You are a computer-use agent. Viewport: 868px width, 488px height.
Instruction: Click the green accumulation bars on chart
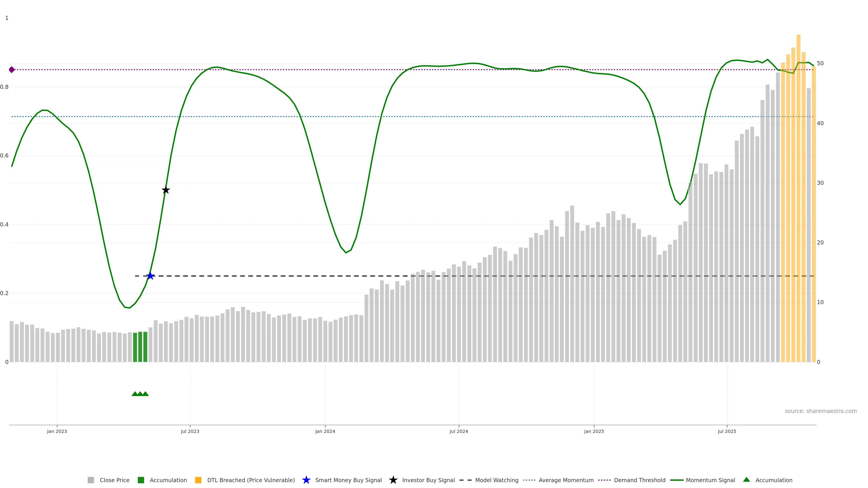[x=140, y=347]
